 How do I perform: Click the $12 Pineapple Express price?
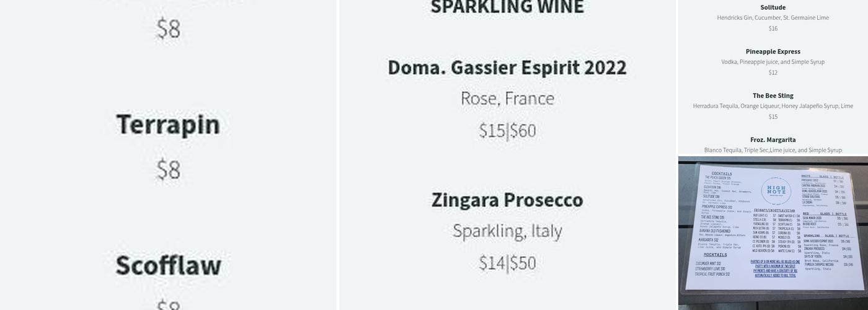773,73
